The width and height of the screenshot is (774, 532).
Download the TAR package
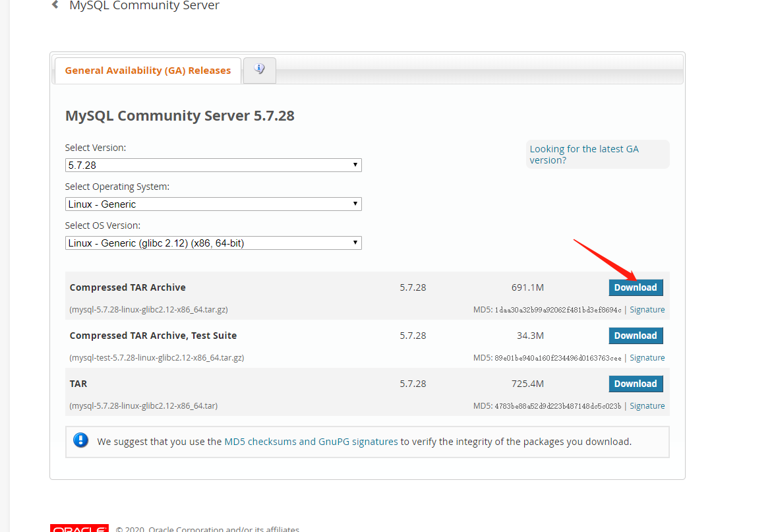point(635,384)
